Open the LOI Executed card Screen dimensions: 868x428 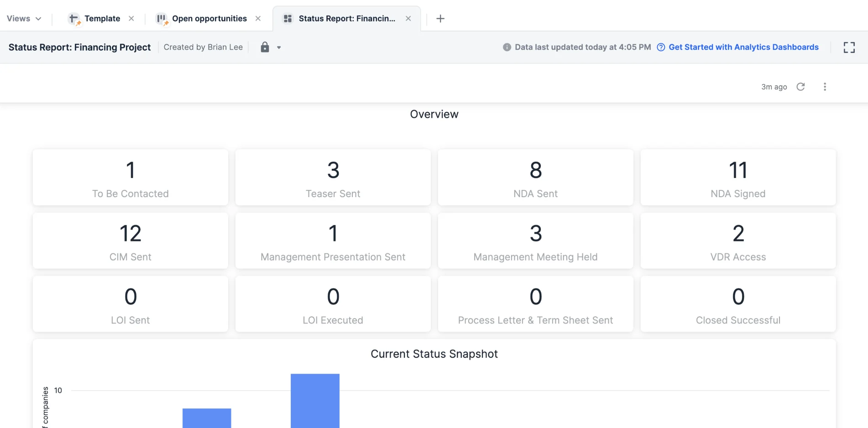tap(333, 304)
